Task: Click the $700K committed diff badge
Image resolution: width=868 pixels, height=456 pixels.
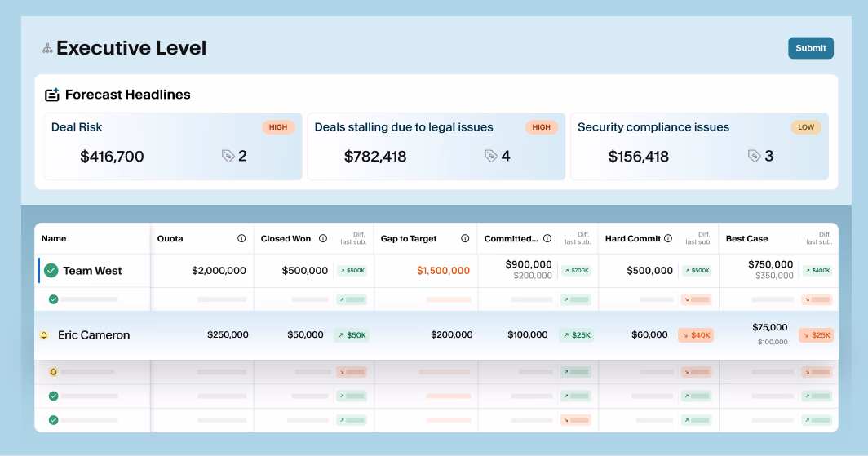Action: pyautogui.click(x=576, y=271)
